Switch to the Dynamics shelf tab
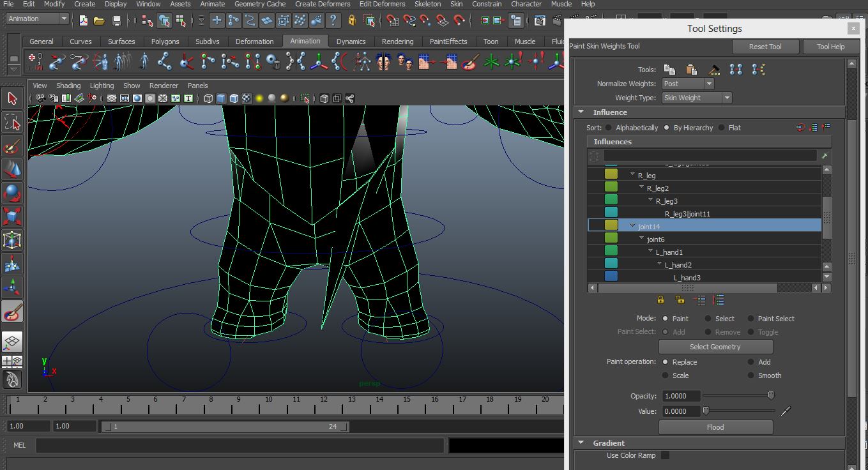This screenshot has height=470, width=868. pyautogui.click(x=351, y=41)
